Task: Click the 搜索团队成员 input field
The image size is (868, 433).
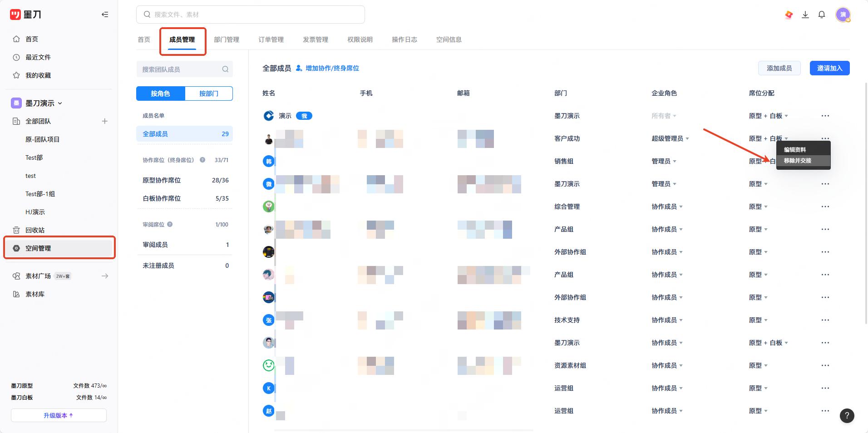Action: 185,69
